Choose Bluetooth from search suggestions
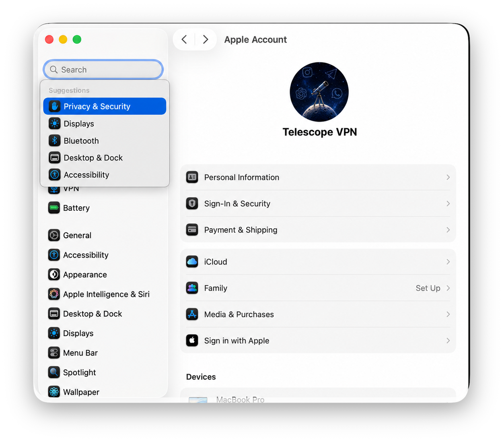 coord(105,140)
